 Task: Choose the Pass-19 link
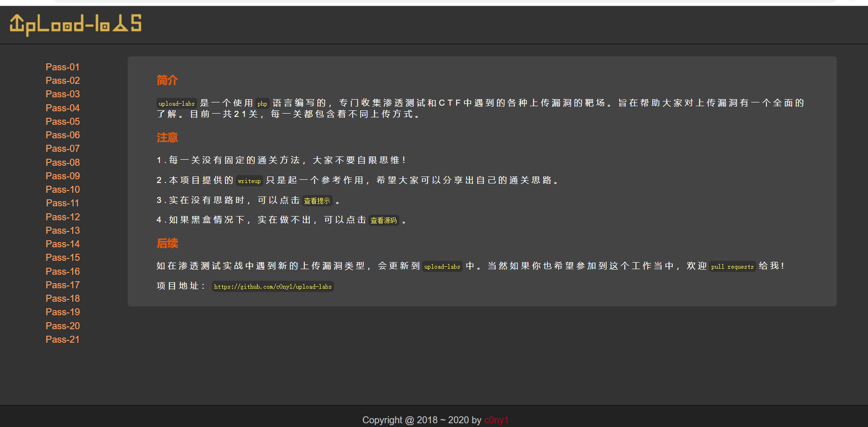click(x=62, y=312)
